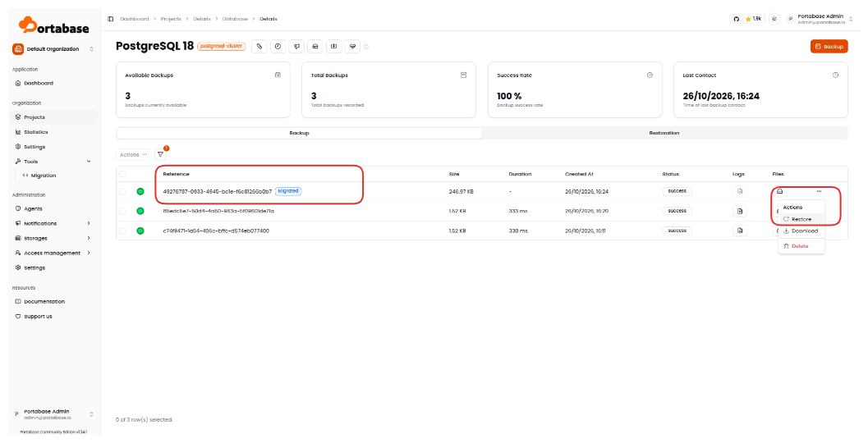Open the Actions bulk dropdown
Image resolution: width=868 pixels, height=443 pixels.
(133, 155)
